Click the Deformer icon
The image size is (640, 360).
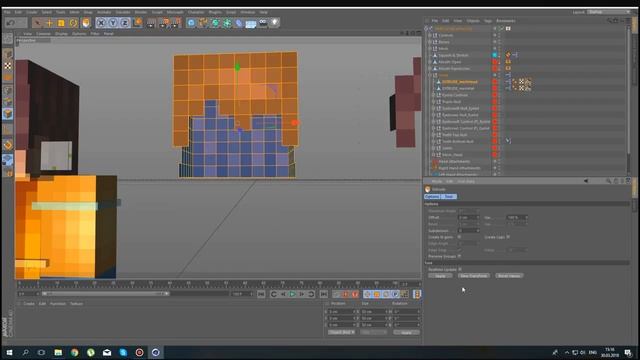pos(239,23)
